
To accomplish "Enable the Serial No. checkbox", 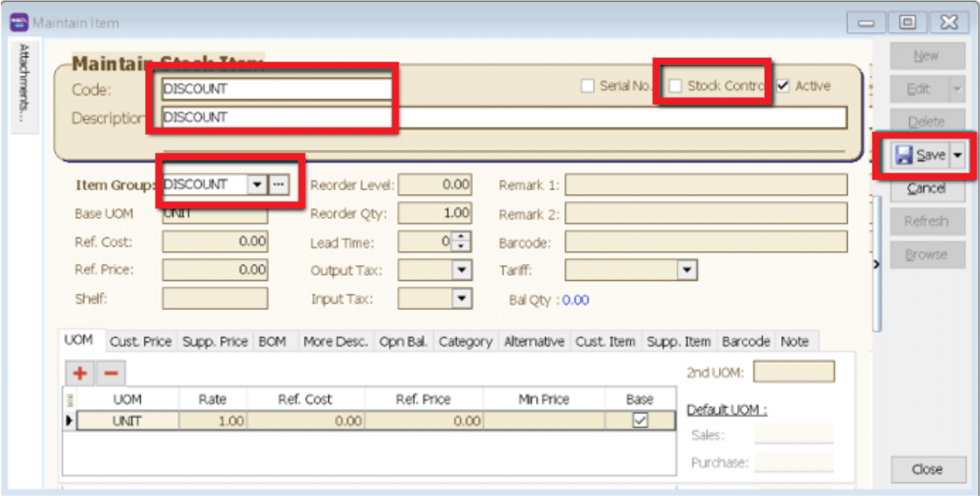I will 587,86.
